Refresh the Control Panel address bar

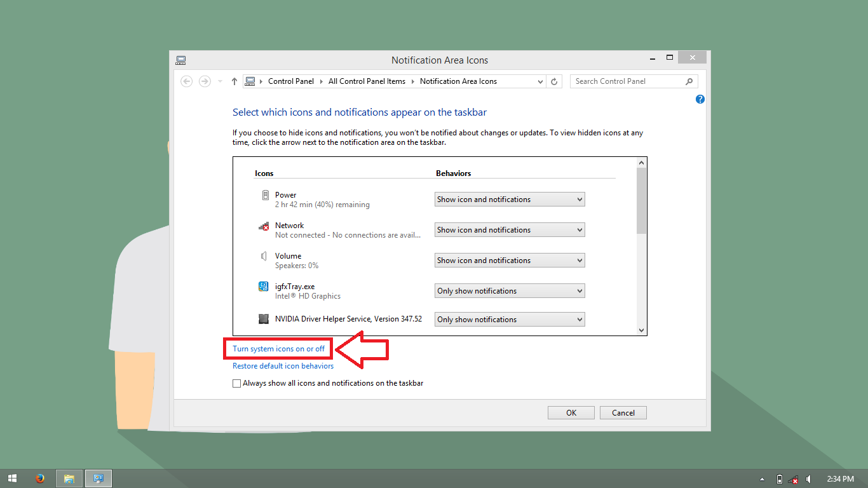(554, 81)
